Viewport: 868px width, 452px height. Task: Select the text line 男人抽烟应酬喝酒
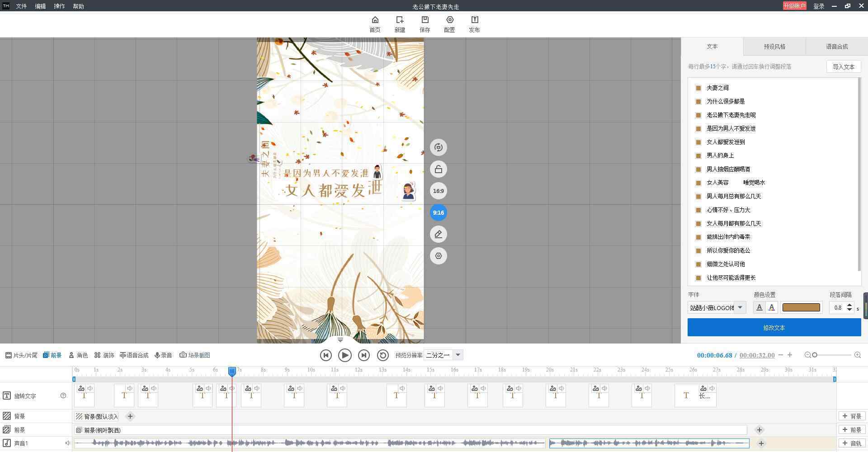[728, 169]
